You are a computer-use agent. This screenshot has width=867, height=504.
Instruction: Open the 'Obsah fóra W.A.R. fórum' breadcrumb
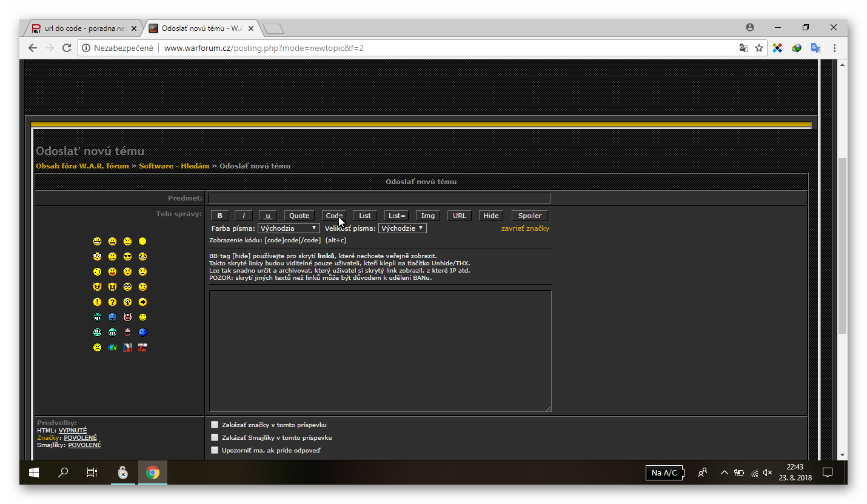coord(82,166)
